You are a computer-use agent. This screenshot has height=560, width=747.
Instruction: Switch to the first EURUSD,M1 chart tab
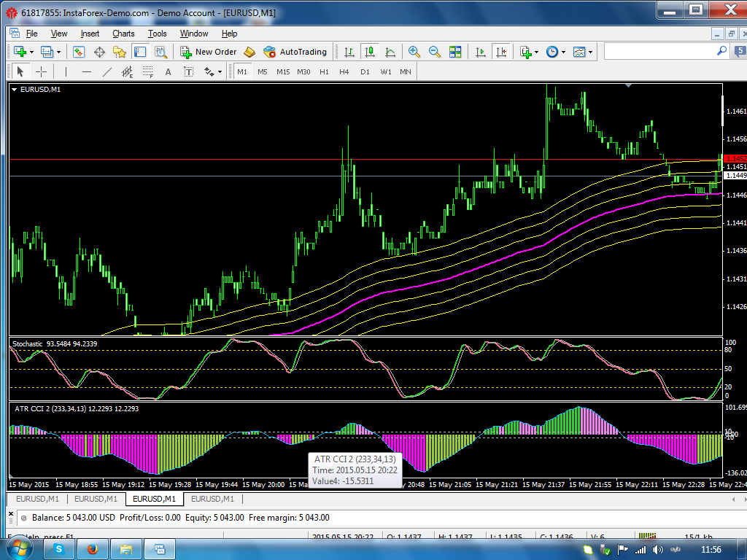[38, 499]
